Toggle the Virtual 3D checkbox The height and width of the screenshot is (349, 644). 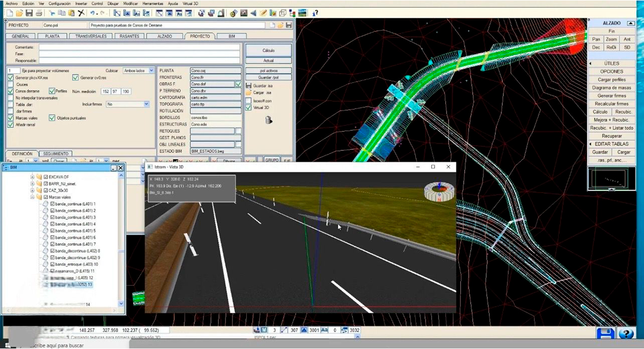248,107
